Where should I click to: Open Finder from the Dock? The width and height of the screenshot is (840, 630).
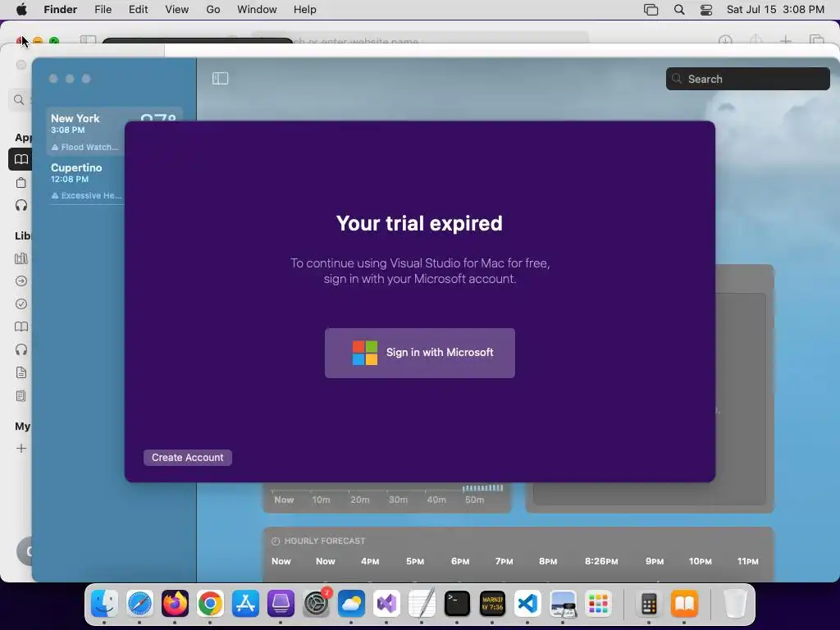[x=104, y=604]
